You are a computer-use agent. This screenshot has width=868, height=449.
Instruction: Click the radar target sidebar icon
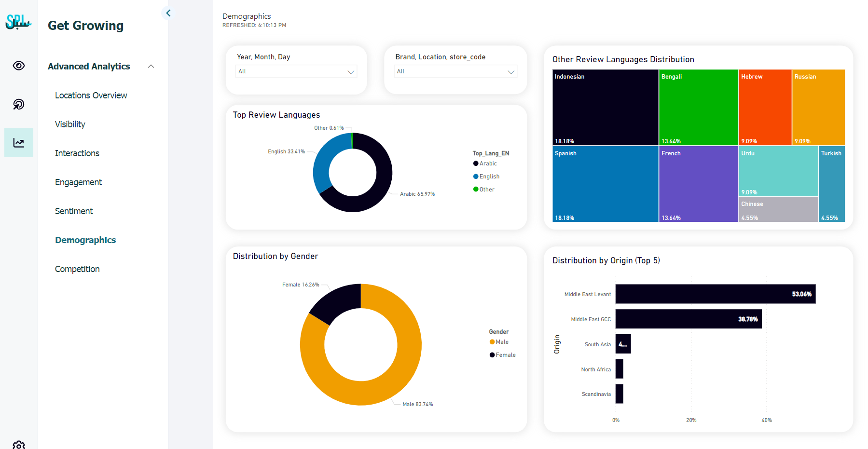click(19, 104)
